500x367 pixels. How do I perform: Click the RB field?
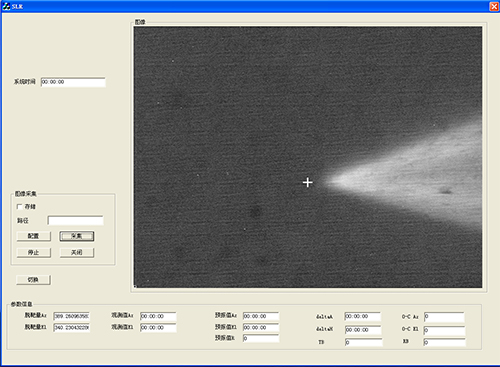coord(444,342)
